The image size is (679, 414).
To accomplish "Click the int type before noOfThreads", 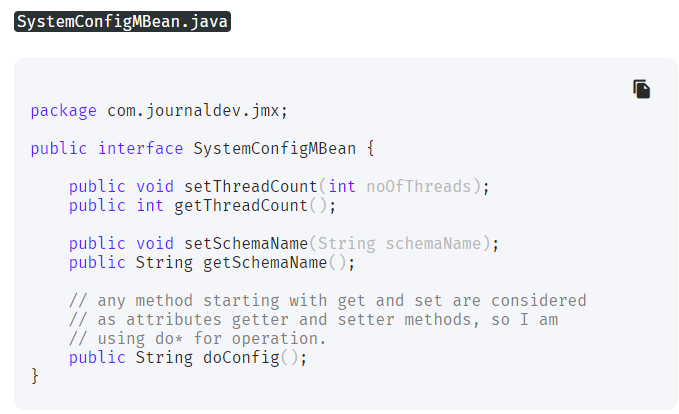I will coord(342,187).
